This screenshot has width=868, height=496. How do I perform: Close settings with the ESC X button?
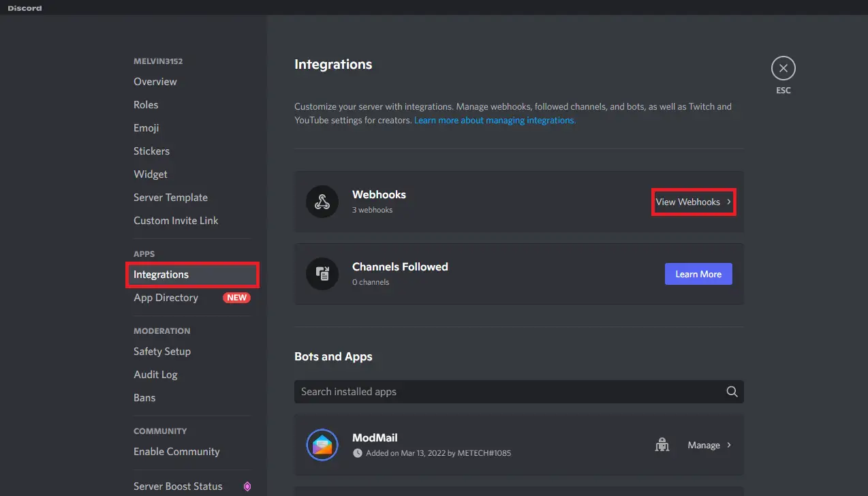click(x=784, y=68)
